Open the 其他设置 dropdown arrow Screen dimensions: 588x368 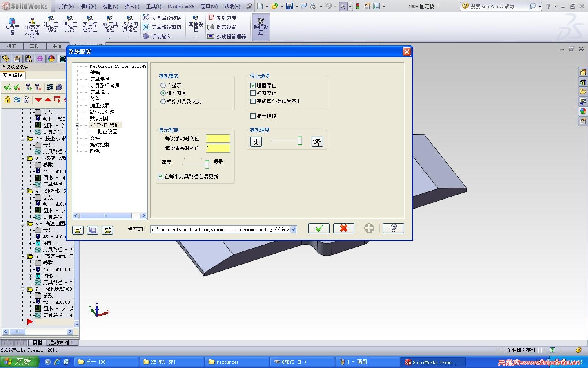[196, 38]
